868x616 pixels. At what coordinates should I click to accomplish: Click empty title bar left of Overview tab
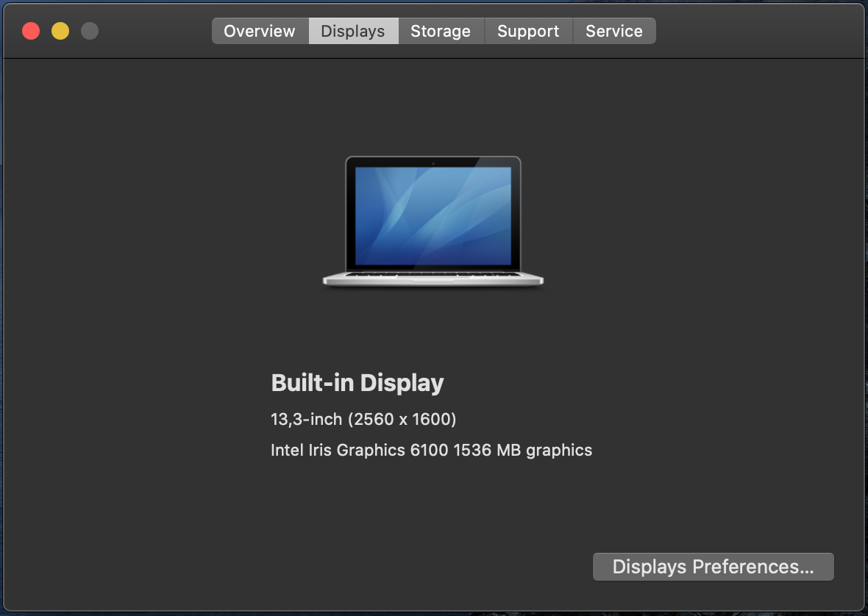pos(154,31)
